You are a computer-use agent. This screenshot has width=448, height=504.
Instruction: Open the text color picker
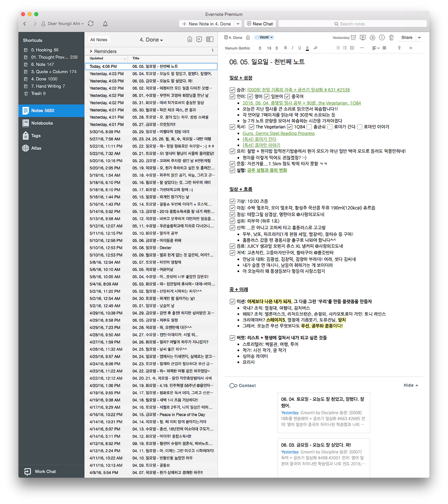307,48
